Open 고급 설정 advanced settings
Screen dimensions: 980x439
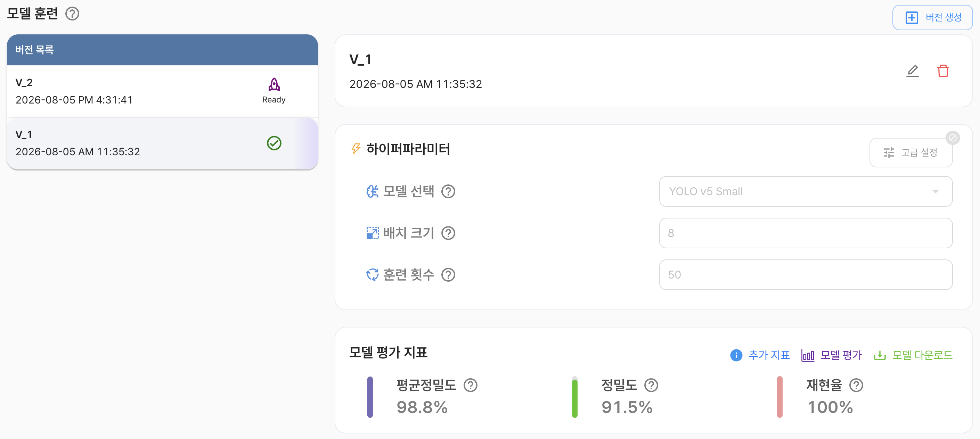click(910, 152)
